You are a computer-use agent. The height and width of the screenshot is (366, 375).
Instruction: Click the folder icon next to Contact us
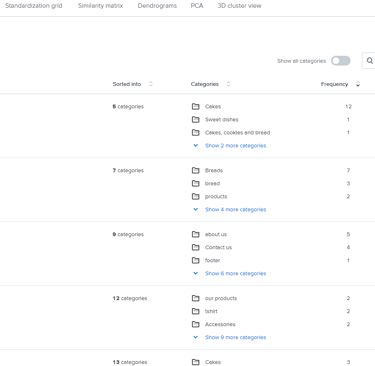(x=196, y=247)
